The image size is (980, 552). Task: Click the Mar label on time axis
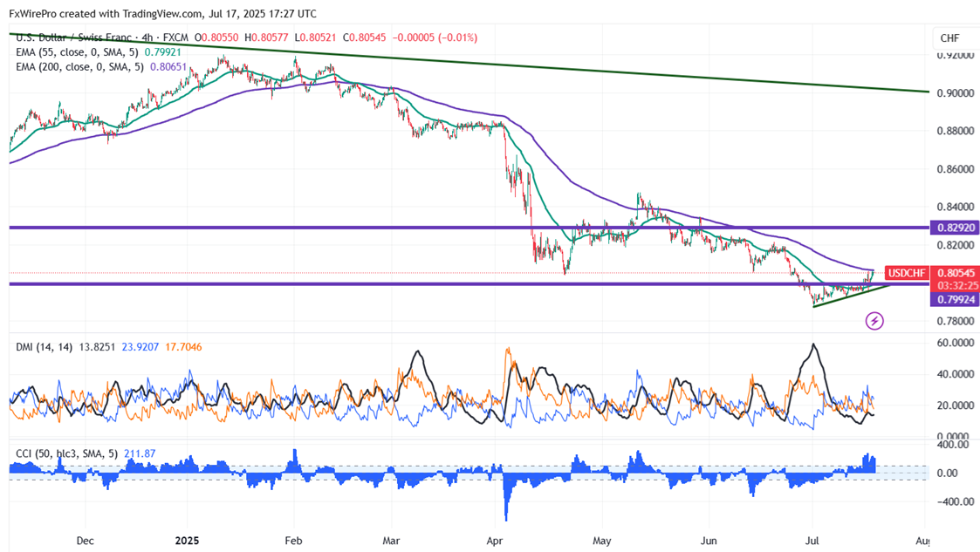tap(391, 540)
